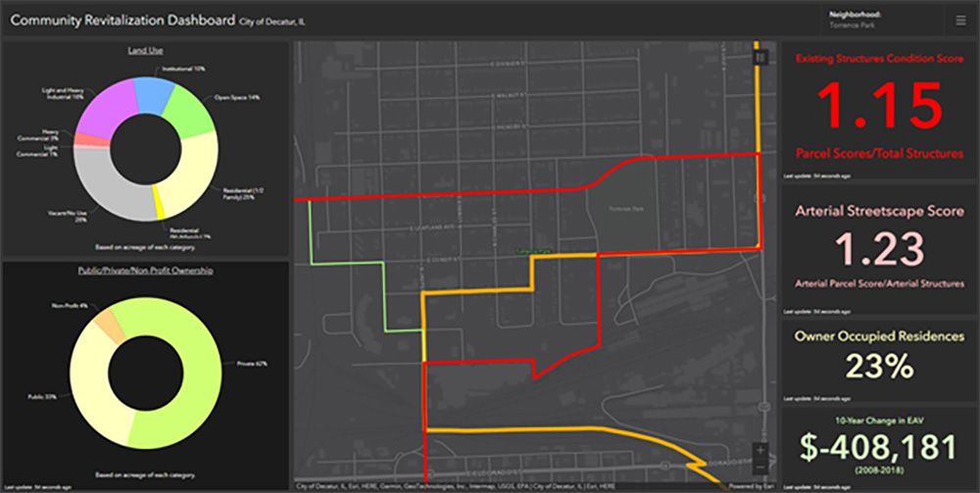Click the City of Decatur, IL subtitle
Image resolution: width=980 pixels, height=493 pixels.
pyautogui.click(x=271, y=22)
